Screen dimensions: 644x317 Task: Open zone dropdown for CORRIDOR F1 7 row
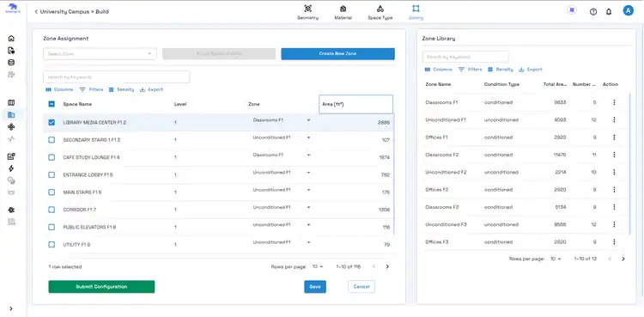pos(282,207)
